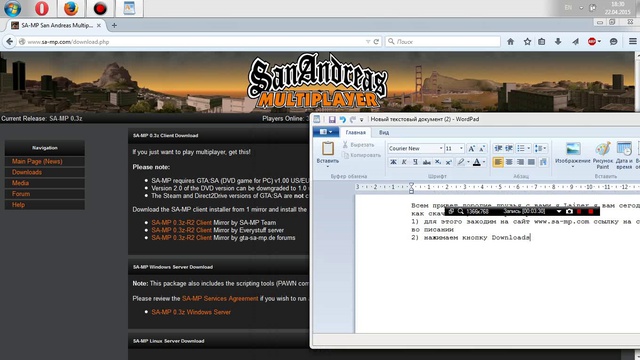
Task: Open SA-MP 0.3z Windows Server link
Action: 191,312
